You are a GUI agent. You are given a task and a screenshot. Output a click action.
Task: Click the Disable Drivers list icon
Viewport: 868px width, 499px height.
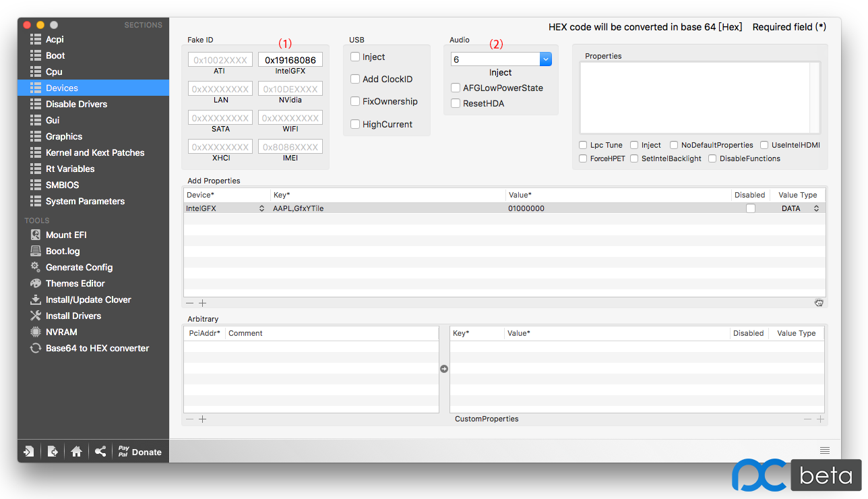[36, 104]
